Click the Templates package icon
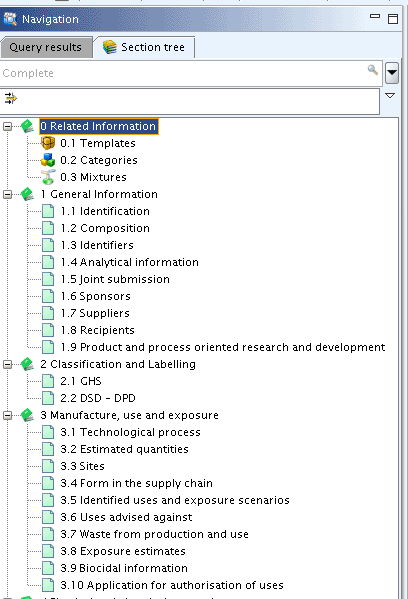The height and width of the screenshot is (599, 408). tap(48, 143)
